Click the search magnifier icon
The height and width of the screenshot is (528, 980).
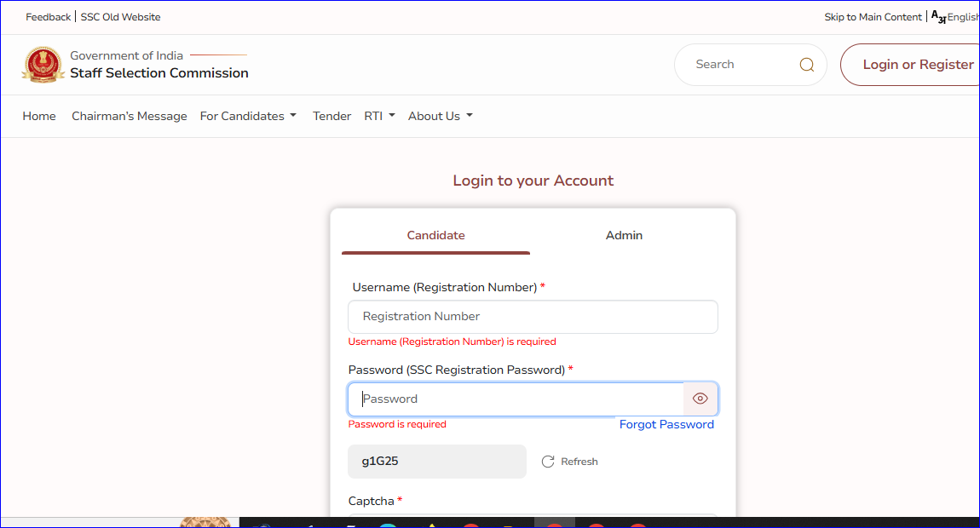pos(806,65)
